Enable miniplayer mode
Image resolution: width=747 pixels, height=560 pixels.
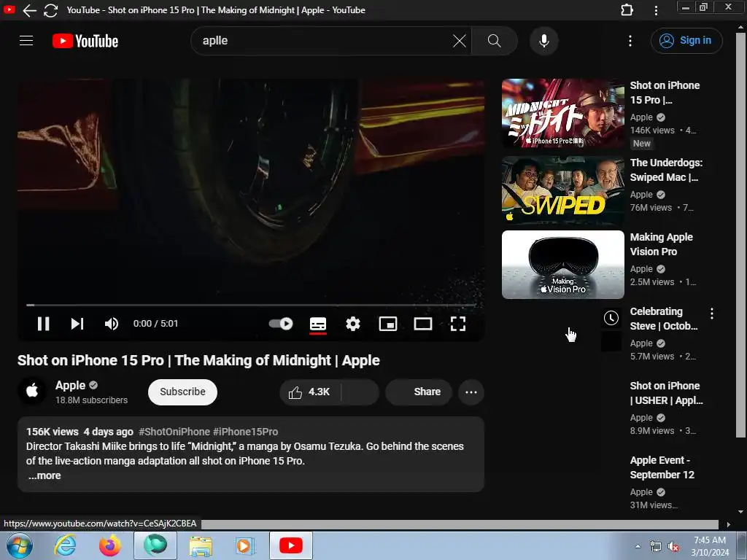388,324
